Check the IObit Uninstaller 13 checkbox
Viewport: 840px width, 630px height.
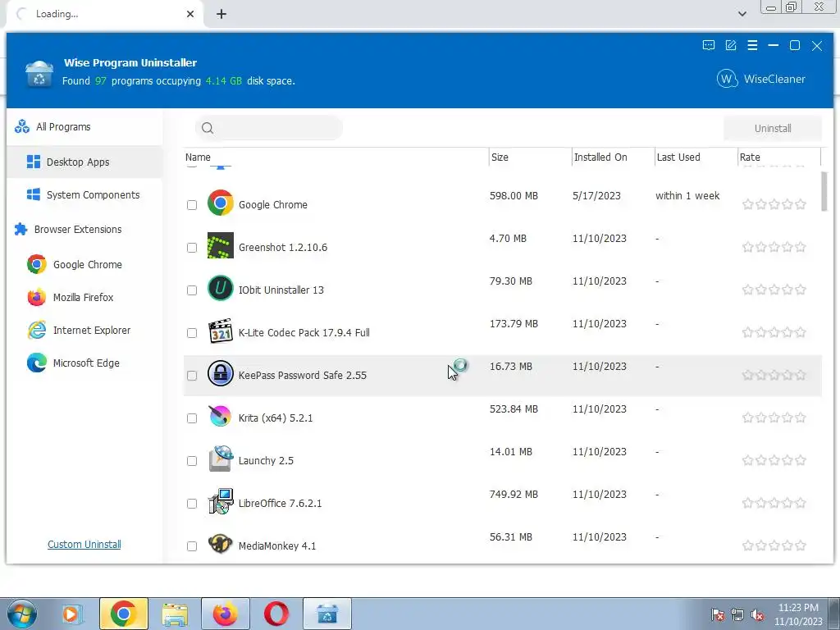(192, 290)
